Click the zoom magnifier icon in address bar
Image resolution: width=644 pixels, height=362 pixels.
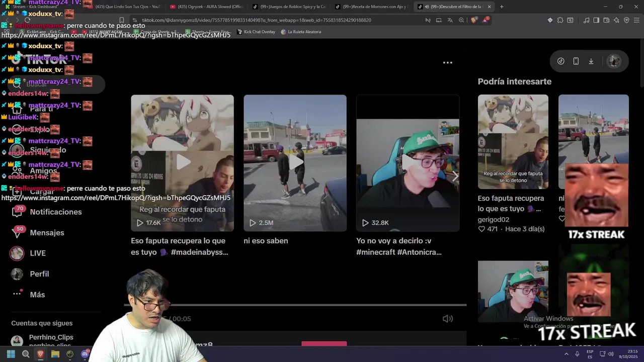tap(461, 20)
